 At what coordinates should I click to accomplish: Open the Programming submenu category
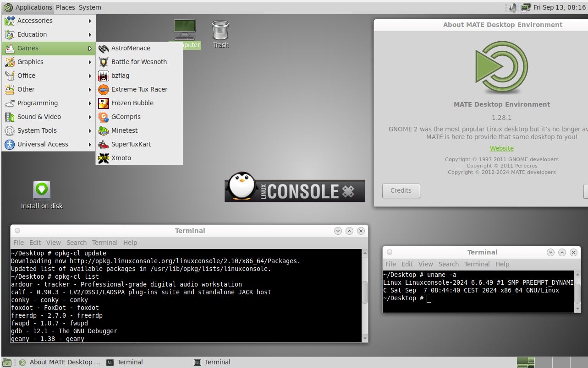pos(49,103)
